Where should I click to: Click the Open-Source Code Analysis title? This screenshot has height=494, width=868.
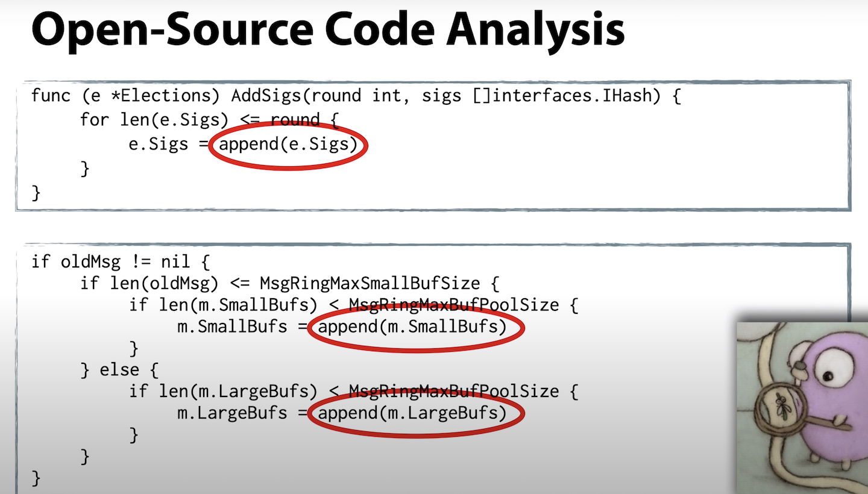pos(328,30)
